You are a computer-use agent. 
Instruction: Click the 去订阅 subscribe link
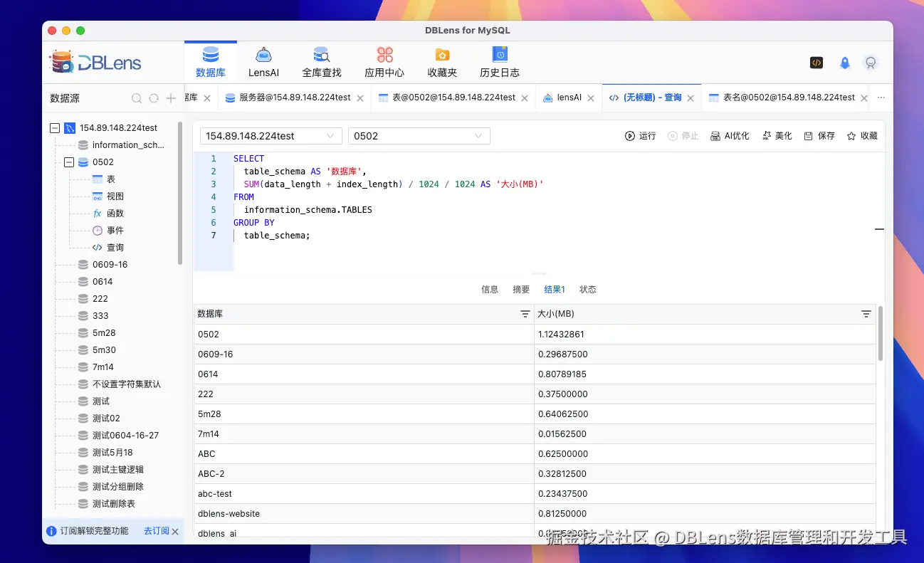point(156,531)
